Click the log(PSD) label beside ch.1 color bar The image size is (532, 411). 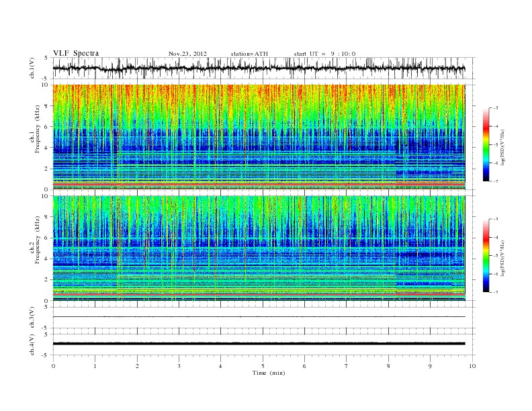click(502, 147)
